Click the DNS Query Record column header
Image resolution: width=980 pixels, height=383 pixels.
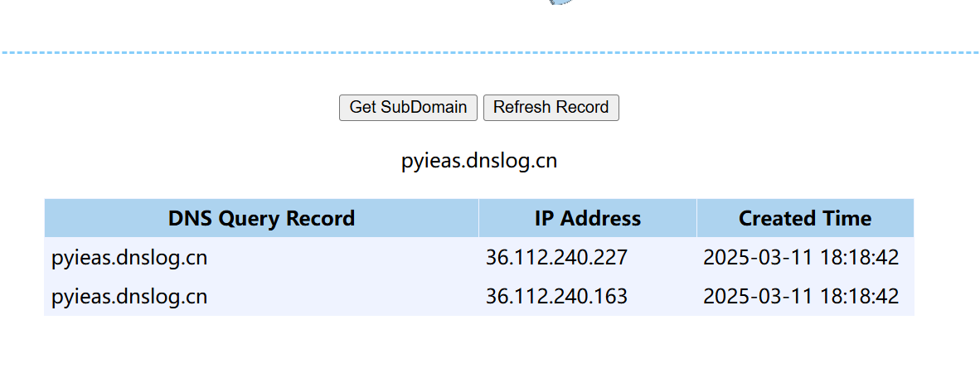(261, 218)
